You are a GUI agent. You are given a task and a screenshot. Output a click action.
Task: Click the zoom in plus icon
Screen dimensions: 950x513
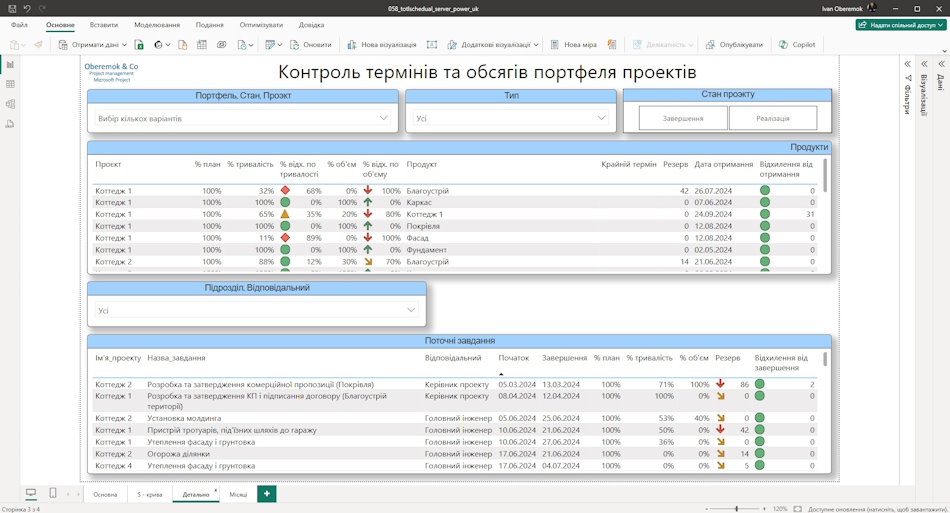coord(765,509)
